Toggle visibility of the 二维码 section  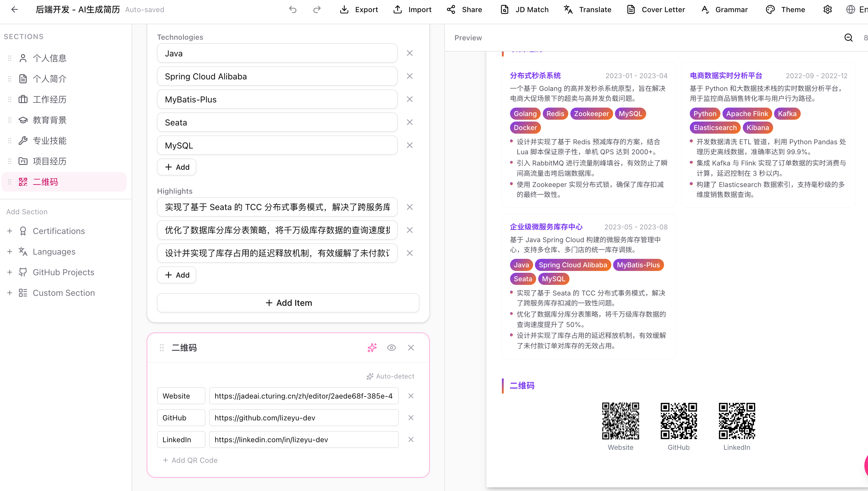[x=391, y=347]
